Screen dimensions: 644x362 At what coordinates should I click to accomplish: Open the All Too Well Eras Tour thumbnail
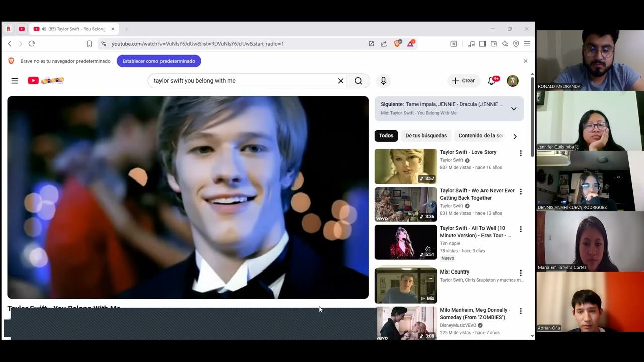[406, 242]
